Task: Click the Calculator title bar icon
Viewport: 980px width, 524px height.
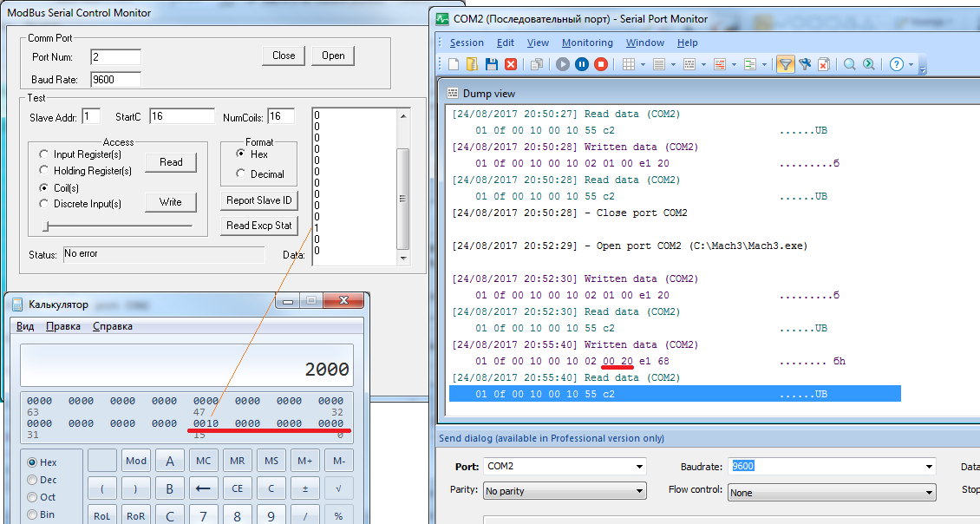Action: (x=17, y=305)
